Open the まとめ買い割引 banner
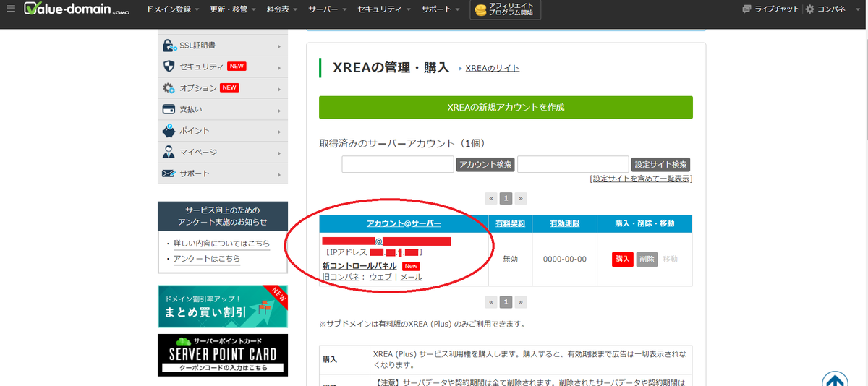 click(x=223, y=306)
